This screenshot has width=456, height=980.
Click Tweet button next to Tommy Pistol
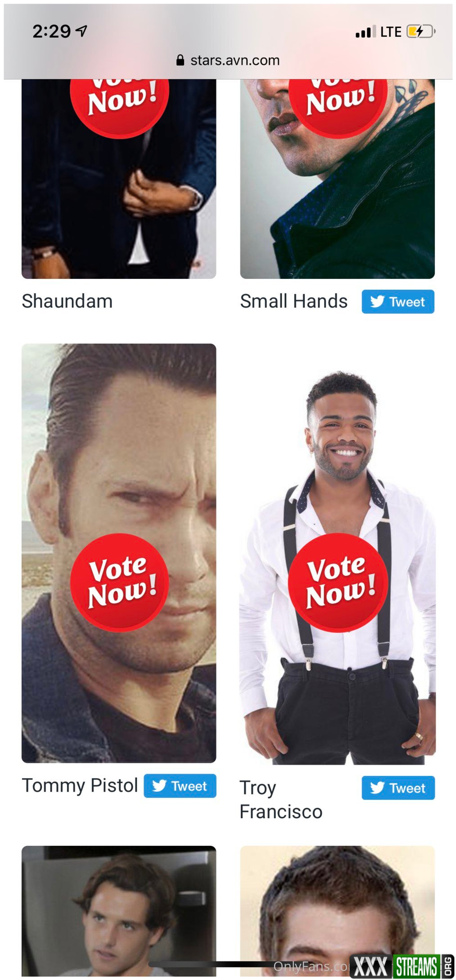pyautogui.click(x=180, y=786)
